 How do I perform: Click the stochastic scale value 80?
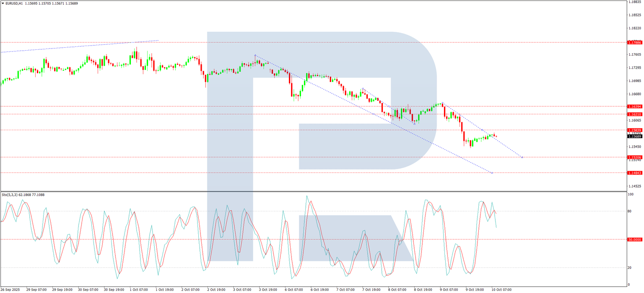(630, 211)
